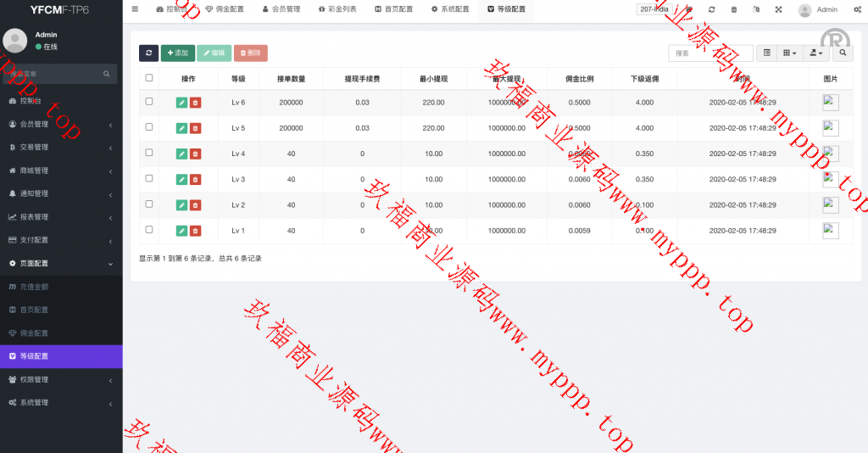Check the Lv 4 row checkbox
The width and height of the screenshot is (868, 453).
click(x=149, y=153)
